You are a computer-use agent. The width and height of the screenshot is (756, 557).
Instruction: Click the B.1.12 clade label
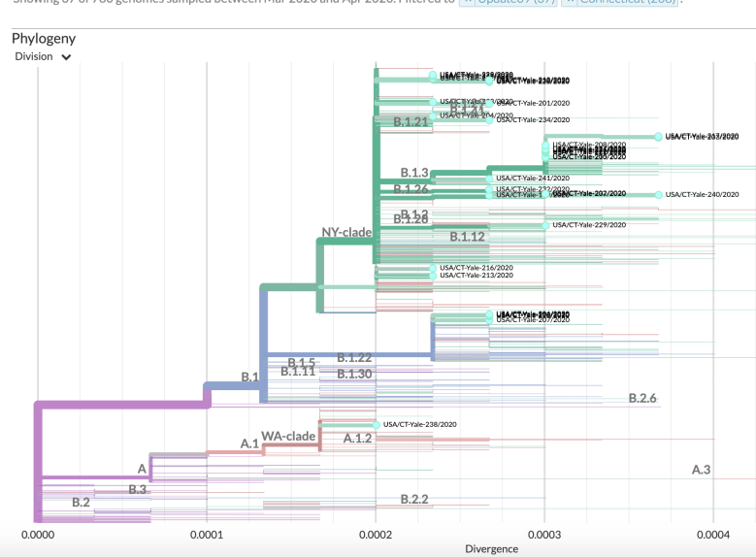(467, 236)
